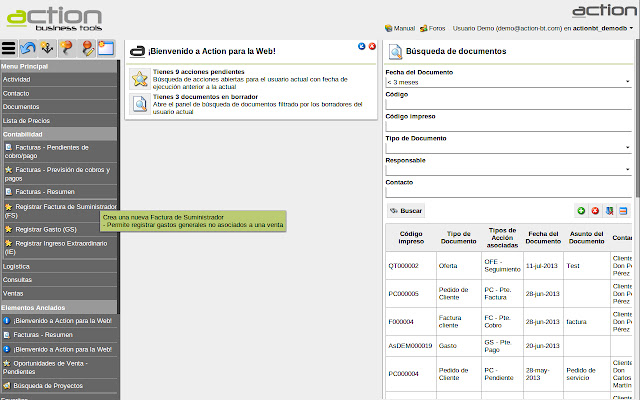The height and width of the screenshot is (400, 640).
Task: Open Facturas - Pendientes de cobro/pago
Action: [x=60, y=151]
